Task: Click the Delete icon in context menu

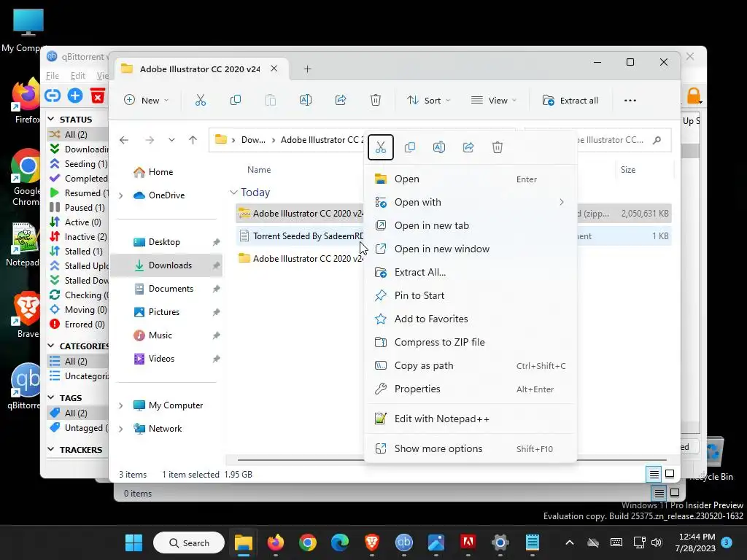Action: point(498,147)
